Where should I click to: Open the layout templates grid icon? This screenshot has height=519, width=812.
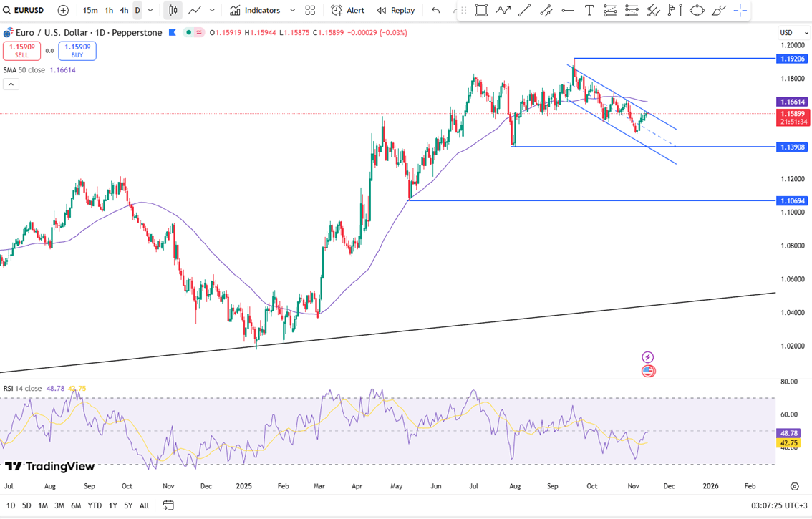click(310, 11)
